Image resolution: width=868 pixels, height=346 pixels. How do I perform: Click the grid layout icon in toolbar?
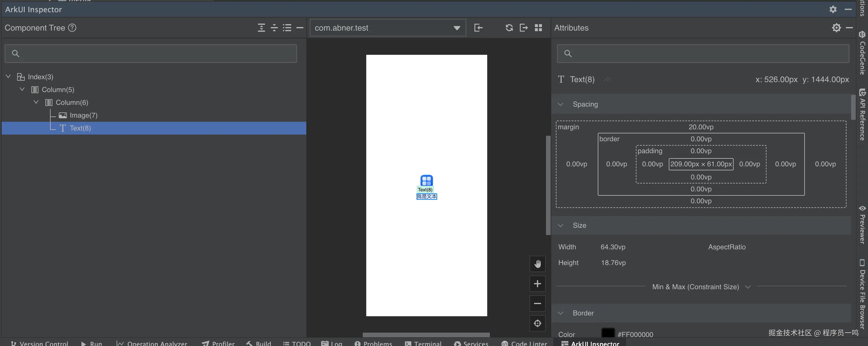538,28
